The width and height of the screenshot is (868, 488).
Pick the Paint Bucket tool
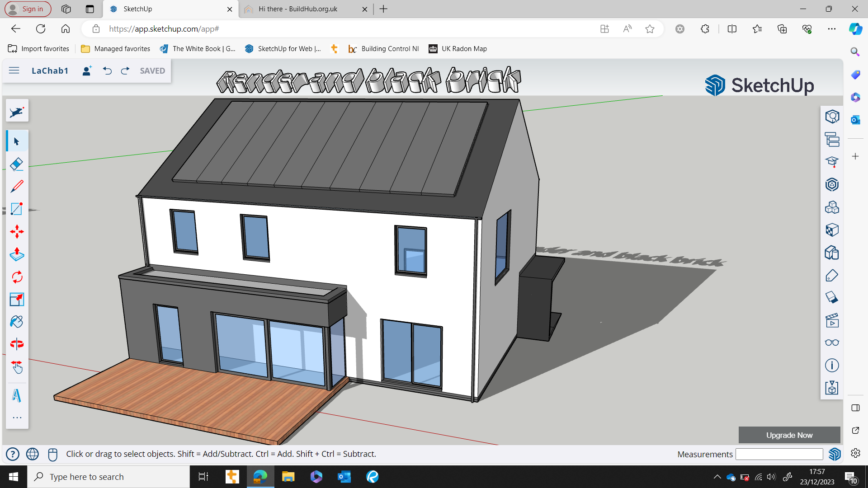(17, 322)
